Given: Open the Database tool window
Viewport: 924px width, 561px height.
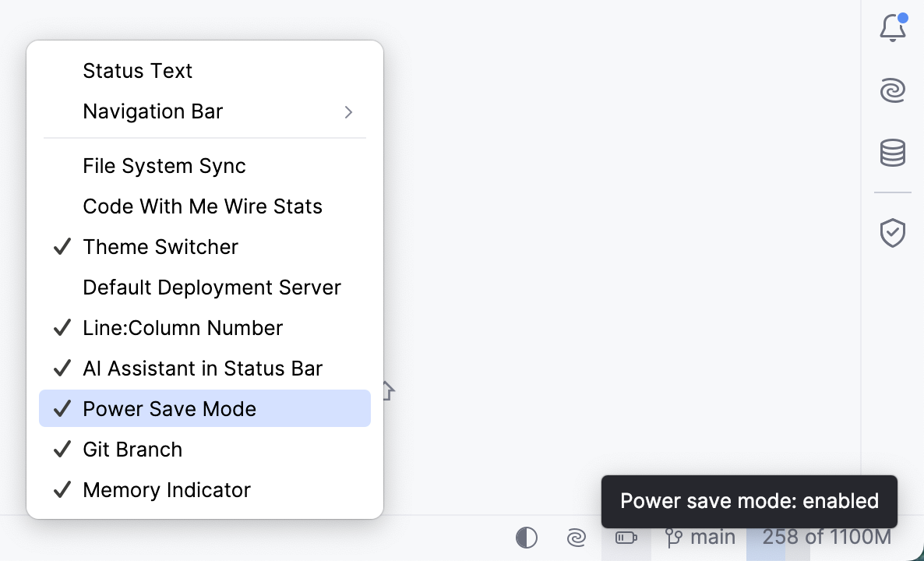Looking at the screenshot, I should coord(892,153).
